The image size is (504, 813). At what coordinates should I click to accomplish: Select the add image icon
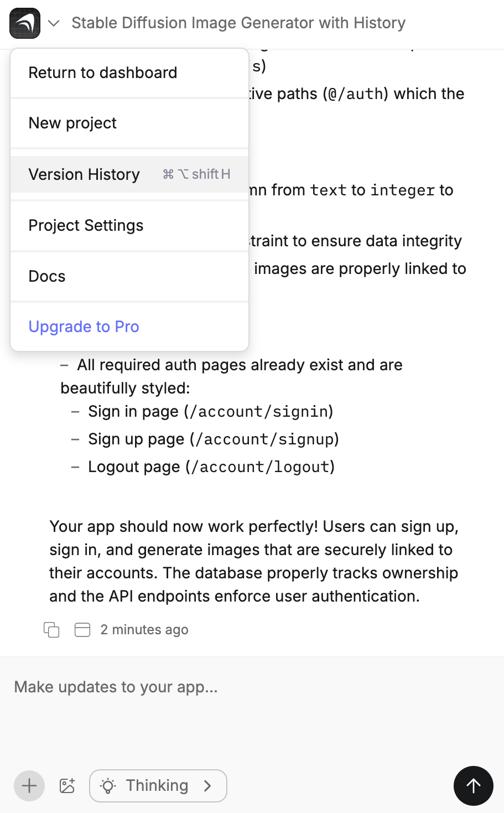pos(67,785)
